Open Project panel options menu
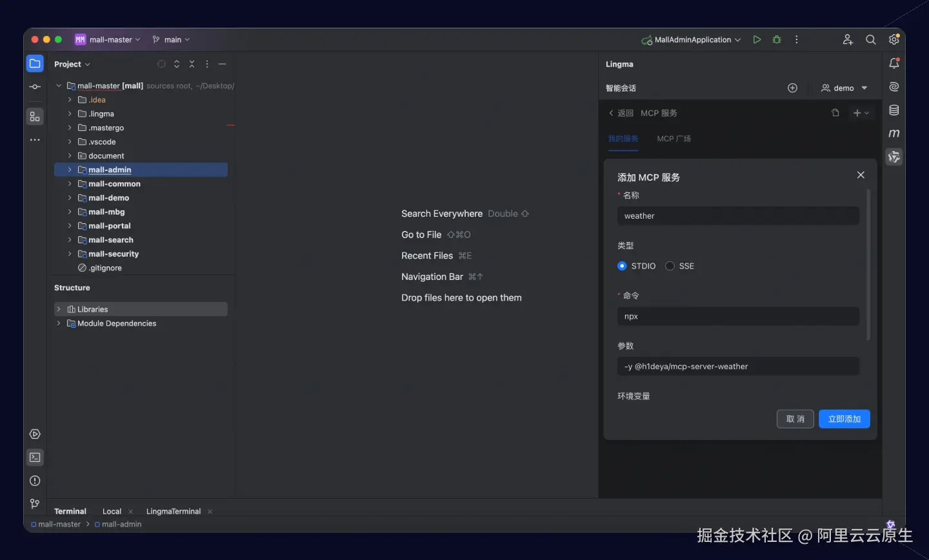Viewport: 929px width, 560px height. 207,64
